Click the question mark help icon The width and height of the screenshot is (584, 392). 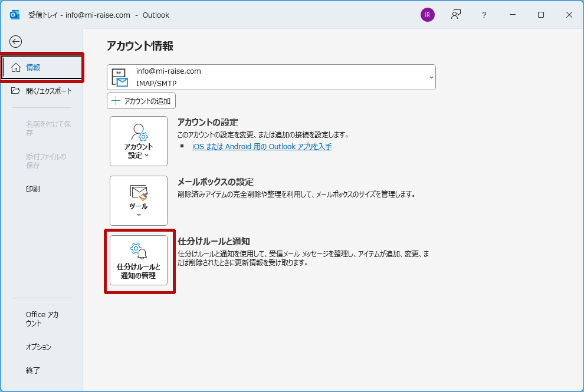point(484,15)
